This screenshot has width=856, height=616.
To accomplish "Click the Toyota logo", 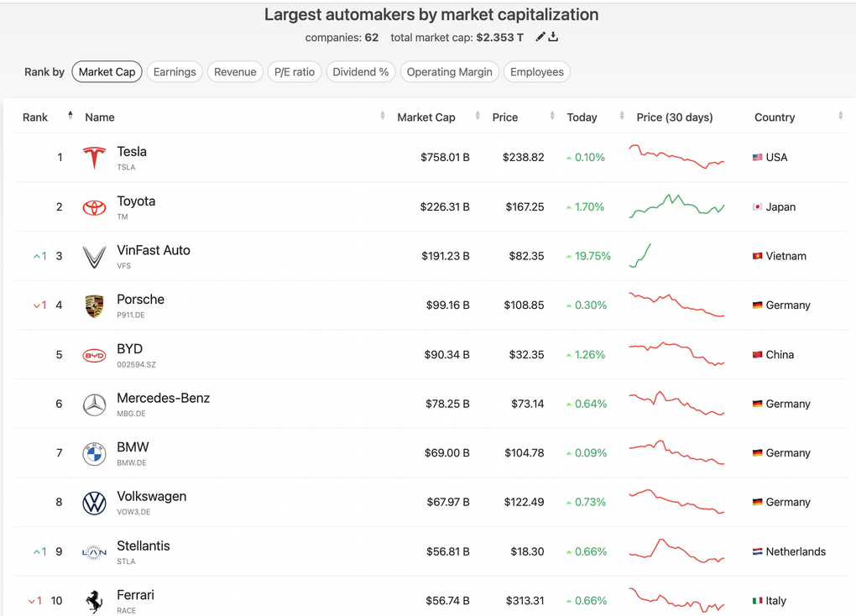I will tap(94, 207).
